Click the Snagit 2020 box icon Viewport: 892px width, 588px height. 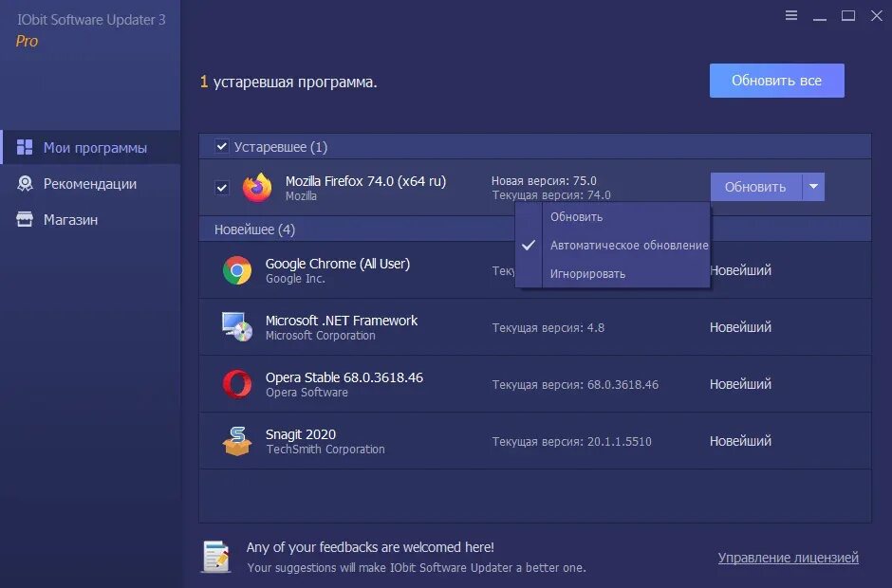237,441
